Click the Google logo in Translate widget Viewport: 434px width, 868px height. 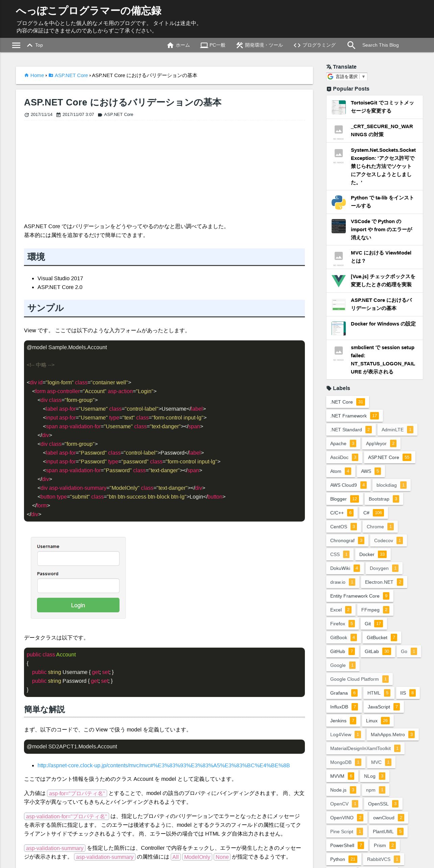(331, 77)
